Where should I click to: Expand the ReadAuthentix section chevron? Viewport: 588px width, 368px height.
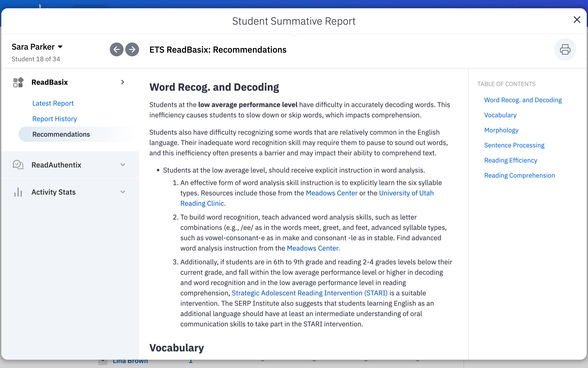click(x=123, y=165)
